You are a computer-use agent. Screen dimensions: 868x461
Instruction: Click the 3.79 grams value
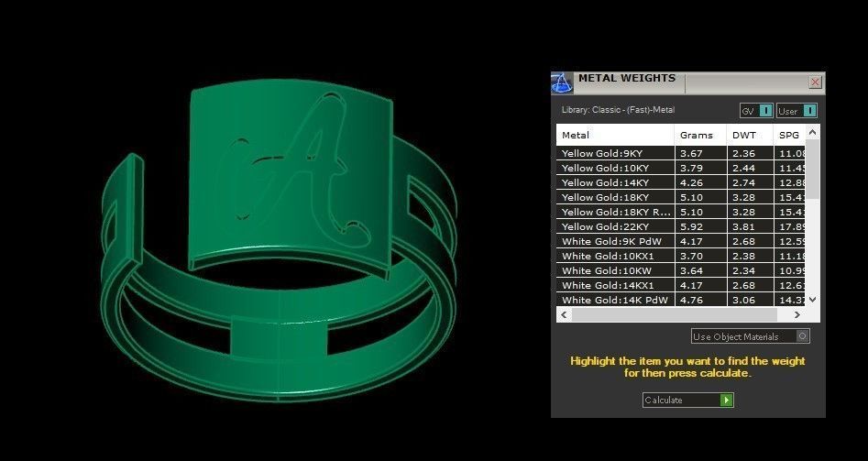click(x=691, y=168)
